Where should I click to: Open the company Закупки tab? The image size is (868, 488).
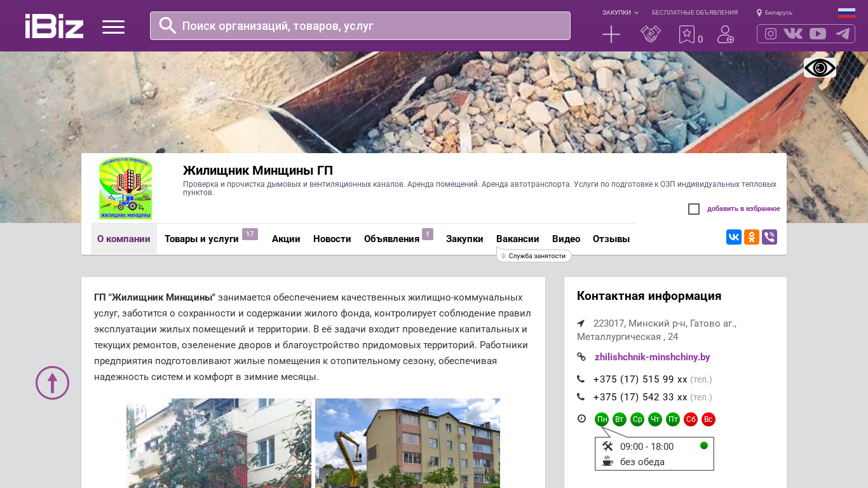(x=465, y=239)
